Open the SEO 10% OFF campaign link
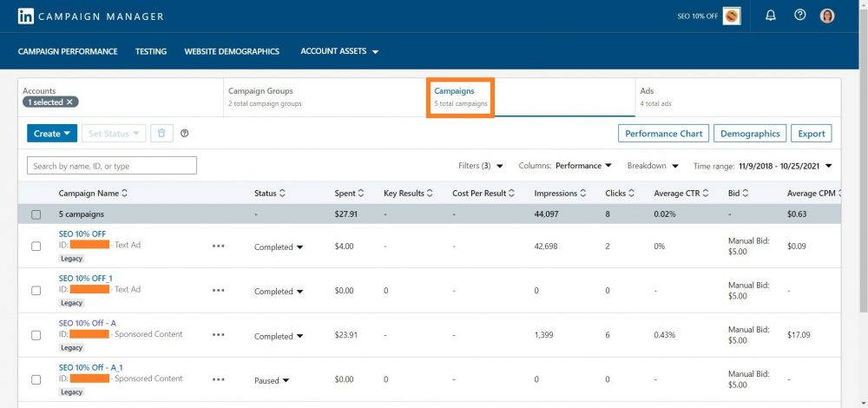 click(82, 234)
